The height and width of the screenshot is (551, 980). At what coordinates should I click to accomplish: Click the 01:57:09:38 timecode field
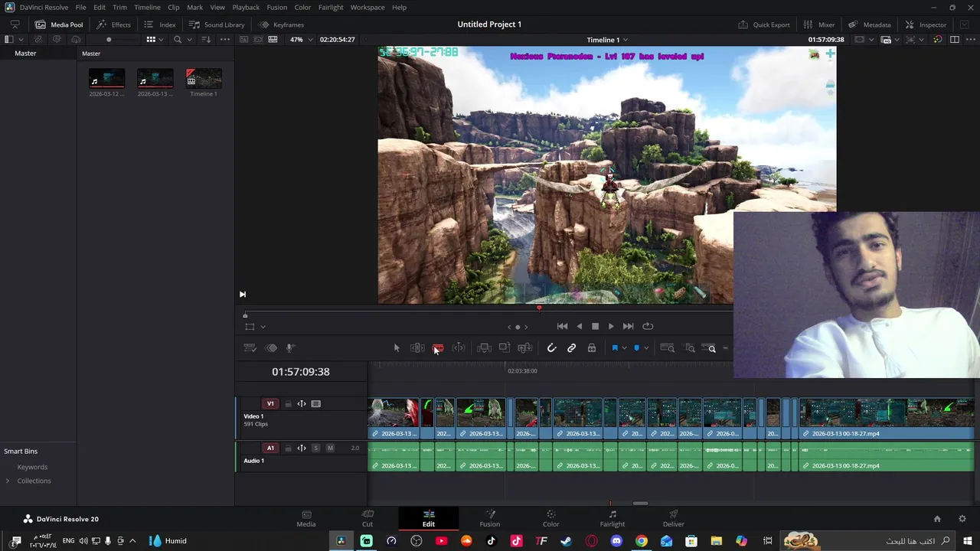[301, 372]
